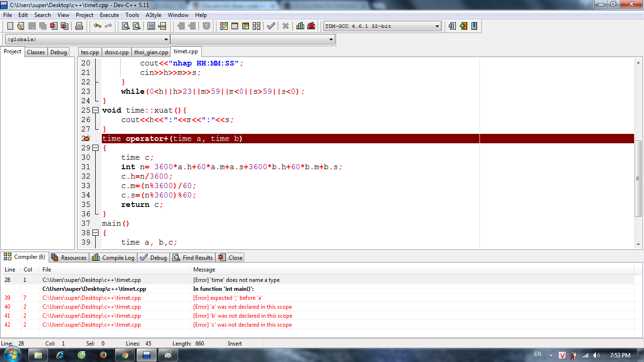Viewport: 644px width, 362px height.
Task: Click the Rebuild All toolbar icon
Action: [x=257, y=26]
